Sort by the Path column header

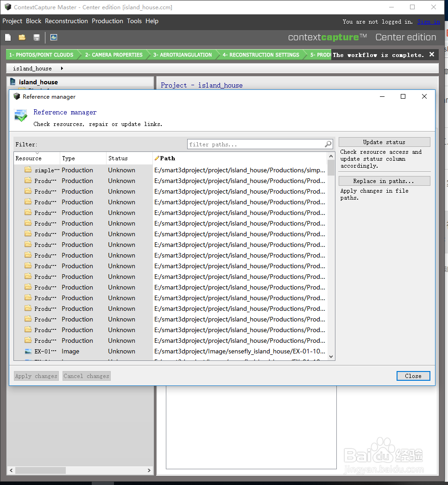pyautogui.click(x=240, y=158)
